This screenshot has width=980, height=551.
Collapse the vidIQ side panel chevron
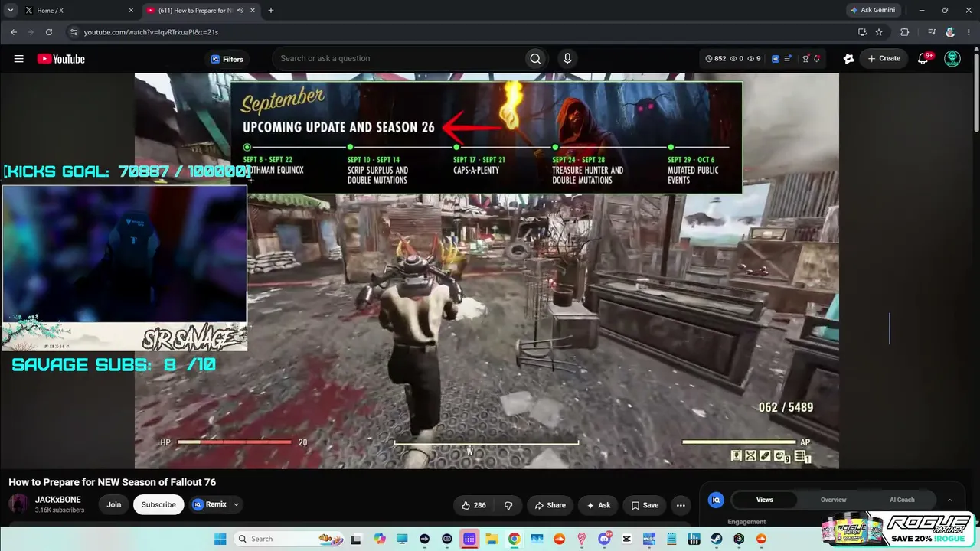point(950,500)
